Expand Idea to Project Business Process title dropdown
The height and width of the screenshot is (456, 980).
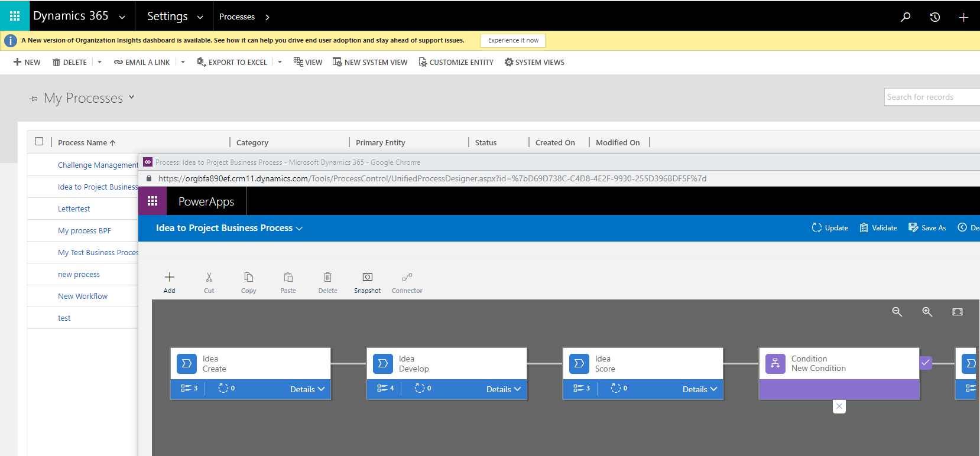[x=299, y=229]
